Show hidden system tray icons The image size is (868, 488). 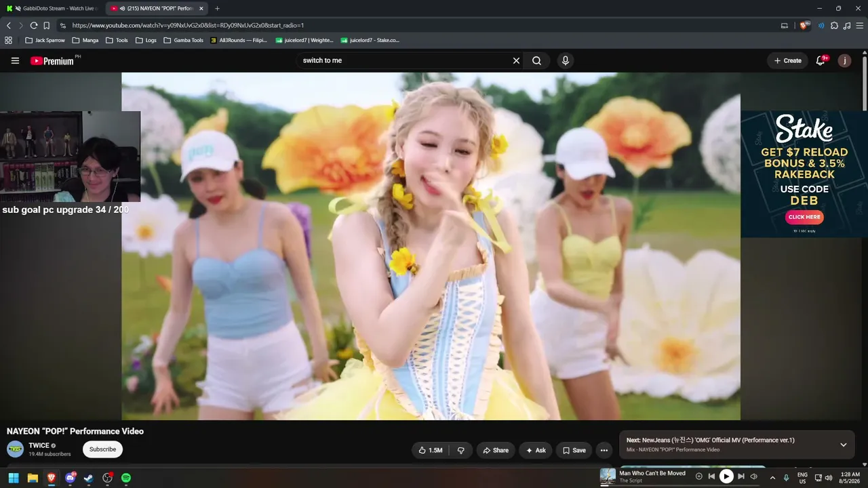pos(772,478)
